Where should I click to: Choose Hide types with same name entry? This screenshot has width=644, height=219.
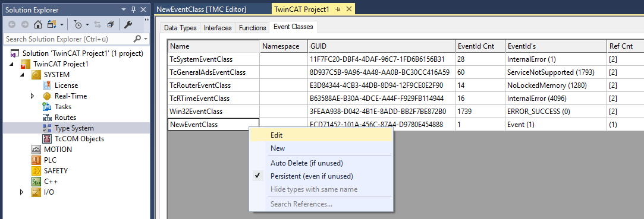pos(321,189)
